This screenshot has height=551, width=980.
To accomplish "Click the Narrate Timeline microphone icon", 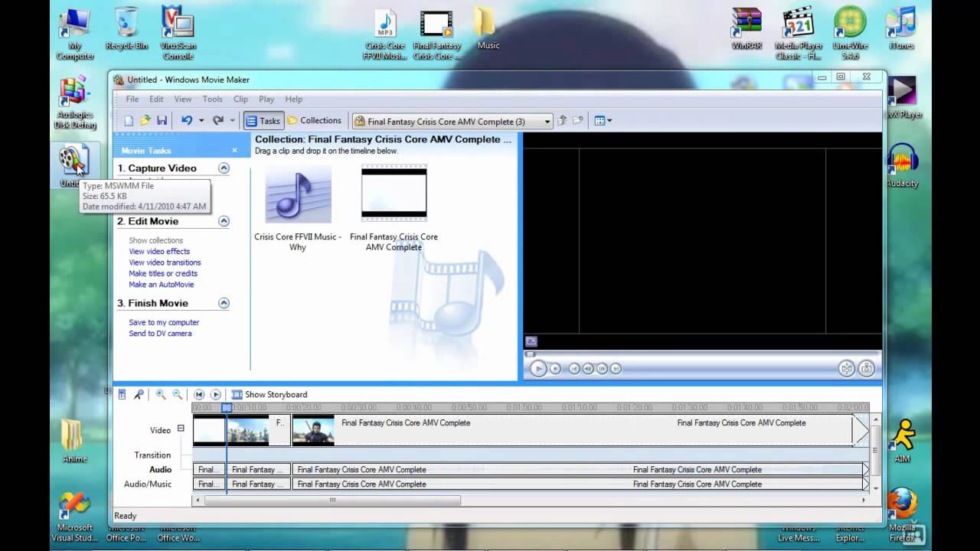I will point(139,395).
